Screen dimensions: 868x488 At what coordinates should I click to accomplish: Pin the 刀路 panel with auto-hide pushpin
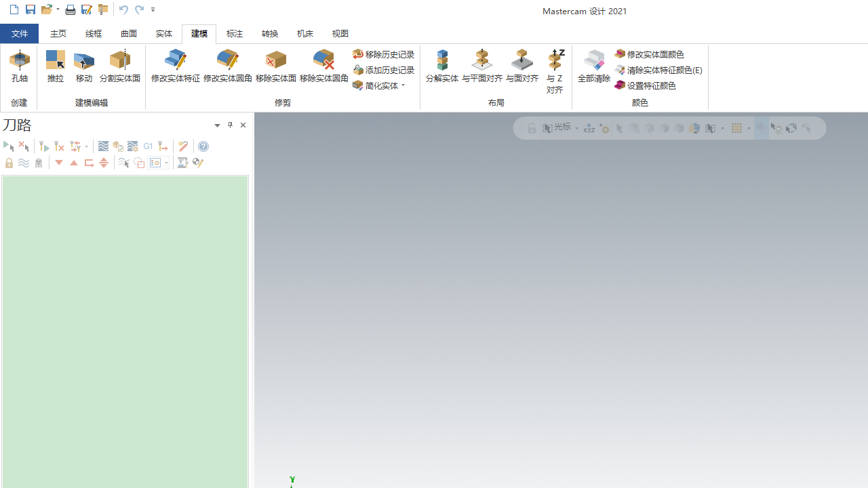click(x=230, y=125)
